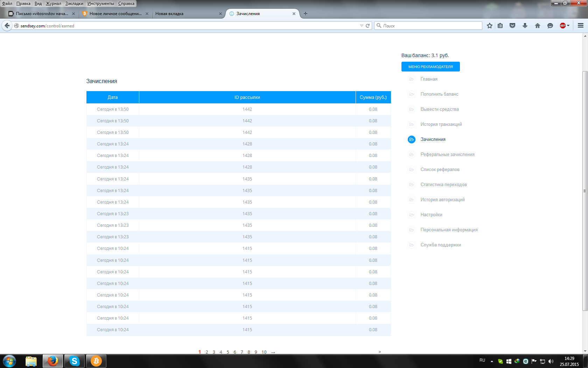Switch to Письмо «vitosrostov tab
The width and height of the screenshot is (588, 368).
(x=42, y=14)
